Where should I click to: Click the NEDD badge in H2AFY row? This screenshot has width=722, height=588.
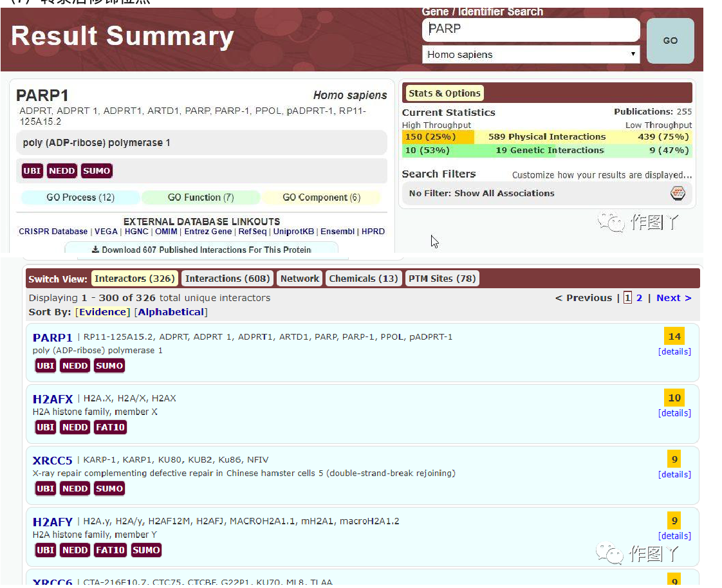tap(75, 550)
